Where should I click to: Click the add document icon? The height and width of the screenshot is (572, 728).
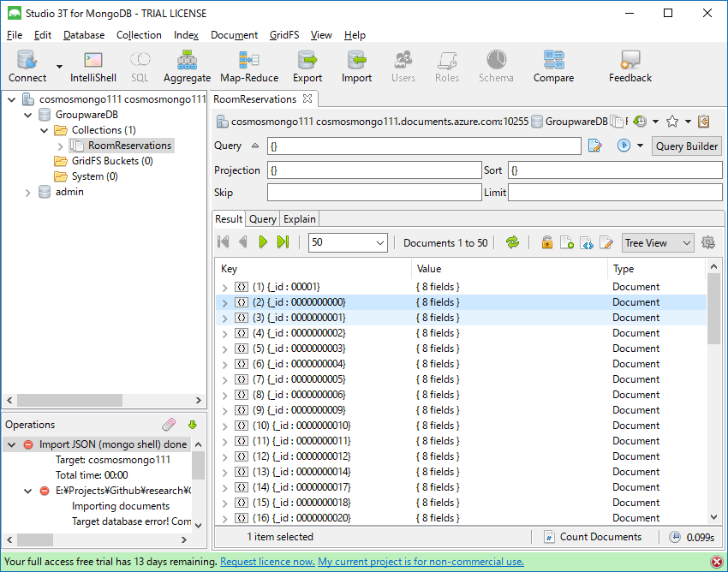click(x=566, y=242)
